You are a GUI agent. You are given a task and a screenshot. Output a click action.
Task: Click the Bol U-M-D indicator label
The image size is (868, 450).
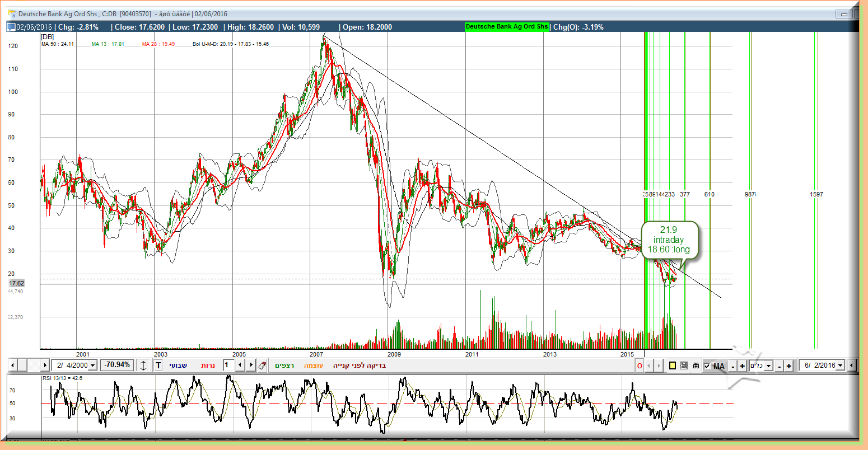click(x=231, y=44)
